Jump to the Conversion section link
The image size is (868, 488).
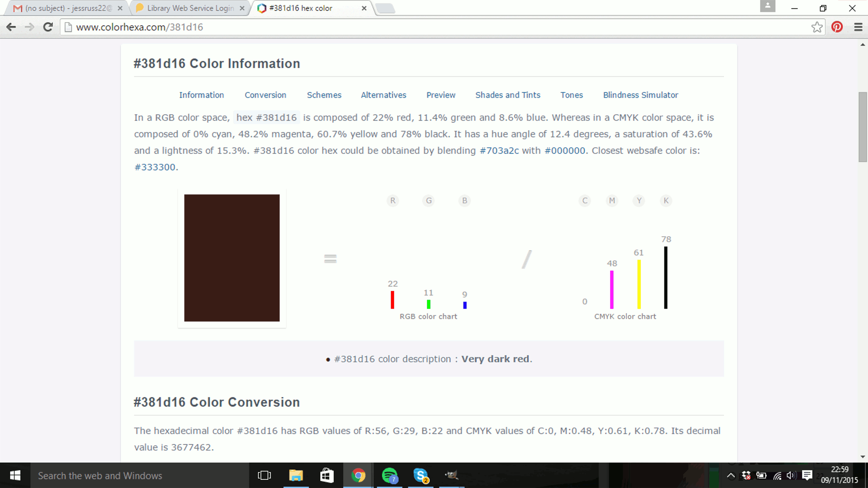[x=266, y=95]
